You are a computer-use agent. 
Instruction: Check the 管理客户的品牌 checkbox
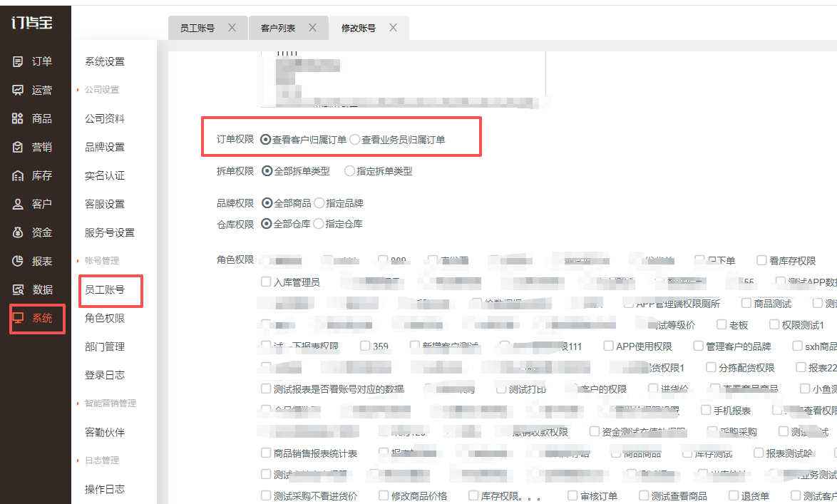coord(698,346)
